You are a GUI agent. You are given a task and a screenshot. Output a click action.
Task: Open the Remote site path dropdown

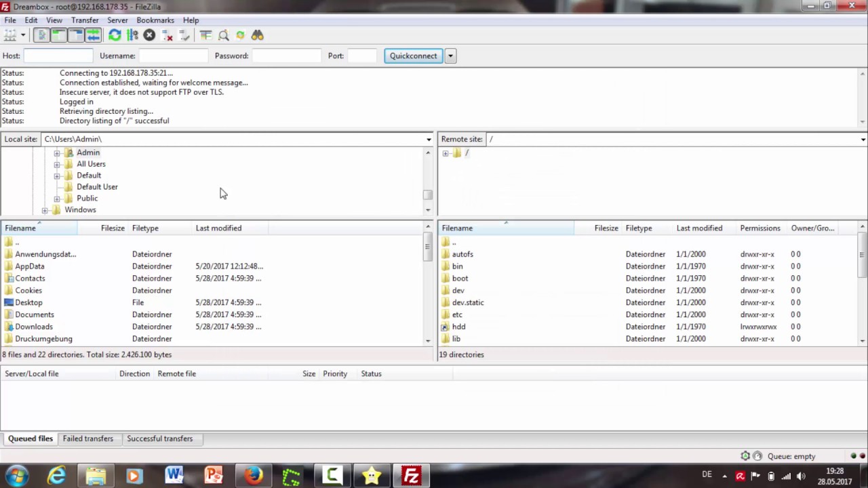[x=863, y=139]
